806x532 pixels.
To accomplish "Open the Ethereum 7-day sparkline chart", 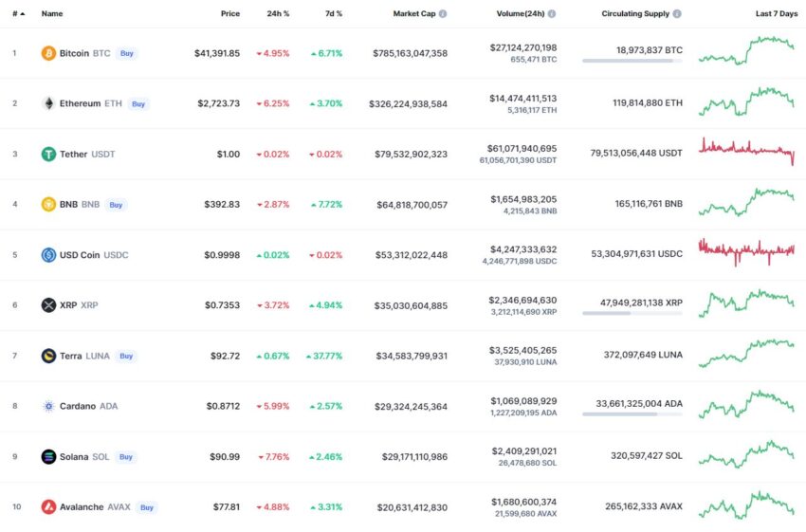I will [x=746, y=101].
